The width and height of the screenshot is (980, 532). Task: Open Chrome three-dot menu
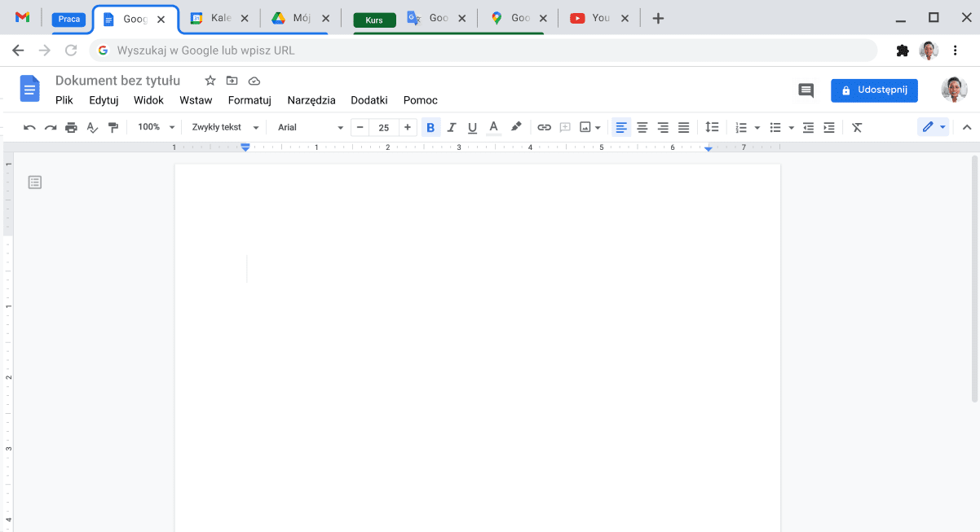click(956, 51)
